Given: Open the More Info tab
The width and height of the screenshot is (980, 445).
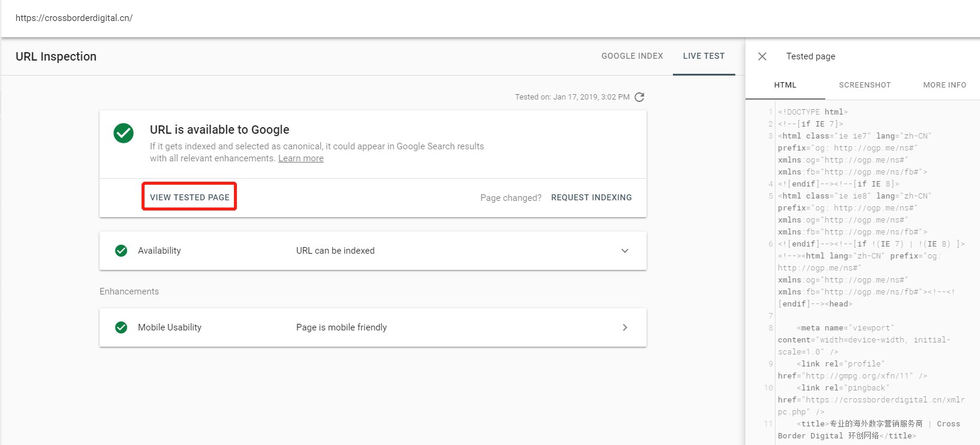Looking at the screenshot, I should pos(944,85).
